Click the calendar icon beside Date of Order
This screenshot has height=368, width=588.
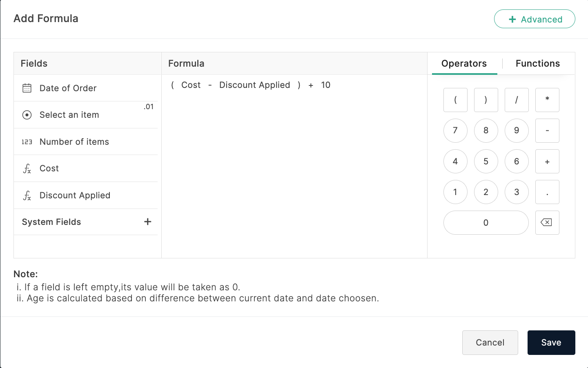27,88
